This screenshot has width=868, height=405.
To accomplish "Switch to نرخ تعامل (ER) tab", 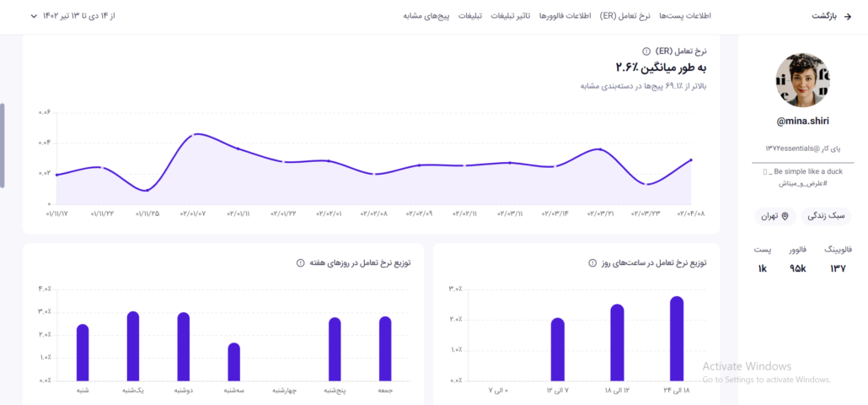I will pos(626,15).
